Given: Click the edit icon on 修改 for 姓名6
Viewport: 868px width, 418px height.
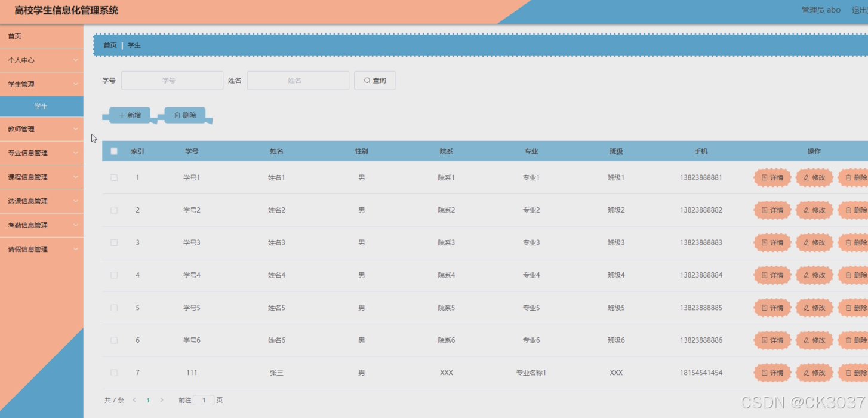Looking at the screenshot, I should click(808, 340).
